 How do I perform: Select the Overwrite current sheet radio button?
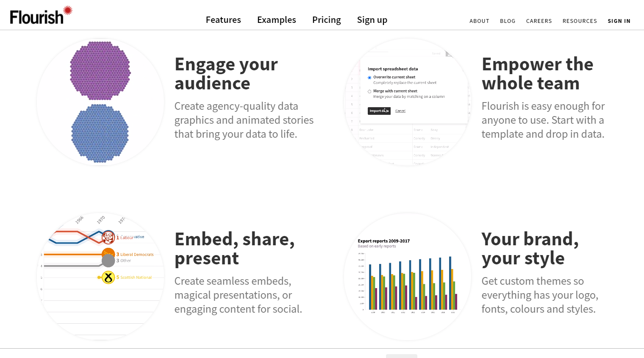coord(369,78)
